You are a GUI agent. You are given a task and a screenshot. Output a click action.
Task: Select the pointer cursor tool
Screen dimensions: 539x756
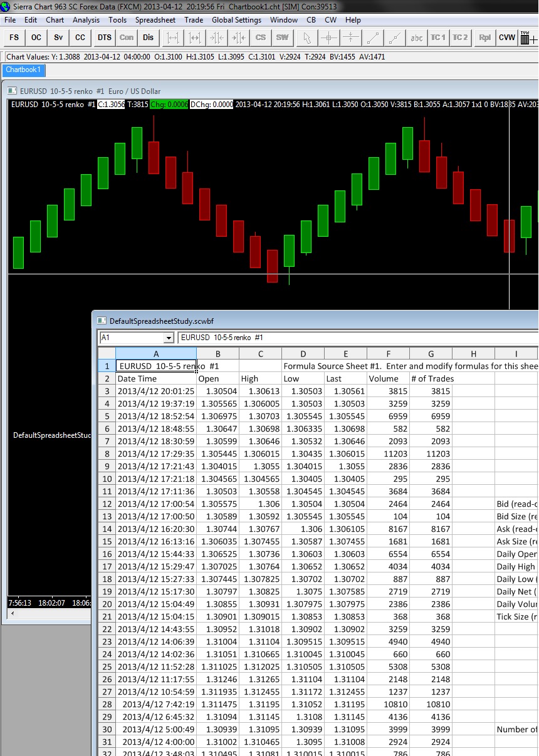point(306,38)
